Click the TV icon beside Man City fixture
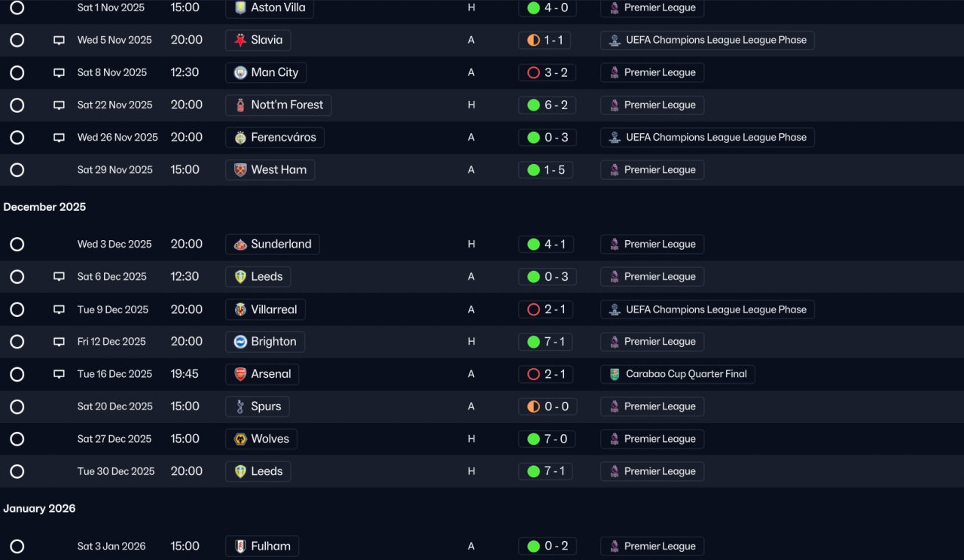 point(59,73)
